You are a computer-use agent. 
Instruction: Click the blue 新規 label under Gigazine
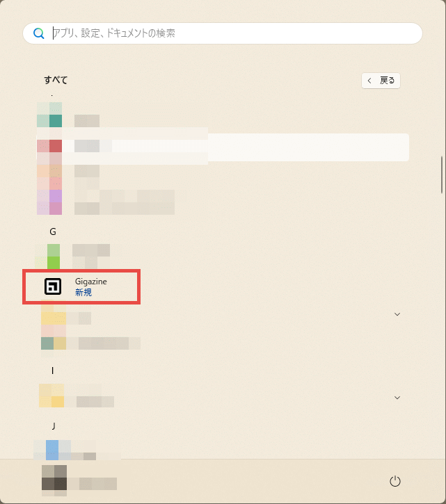click(83, 292)
